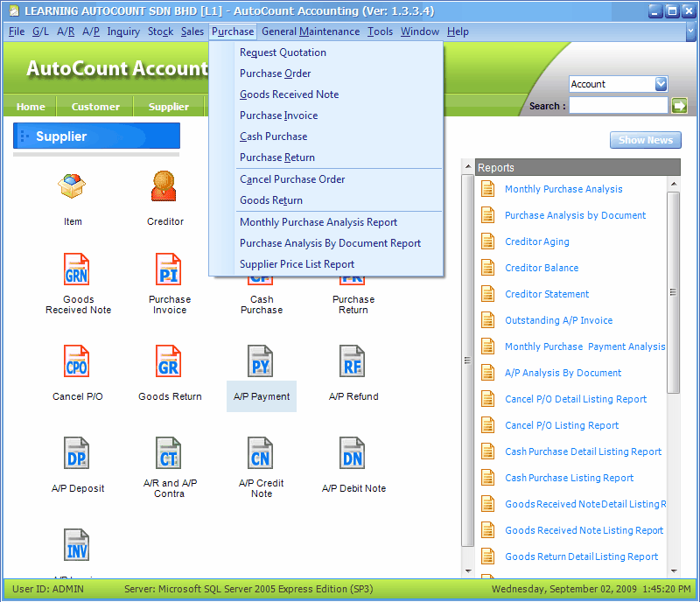Click the Creditor Balance report icon
700x602 pixels.
[x=487, y=268]
